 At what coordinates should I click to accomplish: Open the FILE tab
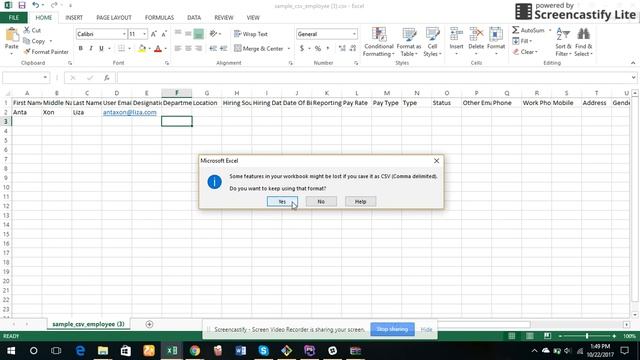click(14, 18)
